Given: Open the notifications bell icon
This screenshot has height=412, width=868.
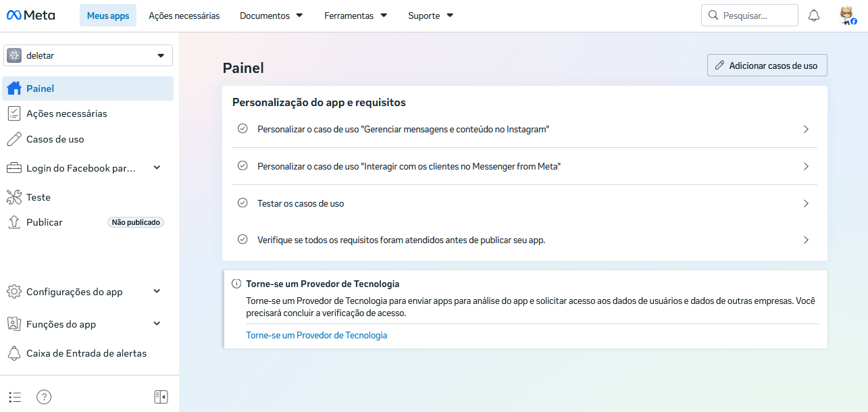Looking at the screenshot, I should pos(814,16).
